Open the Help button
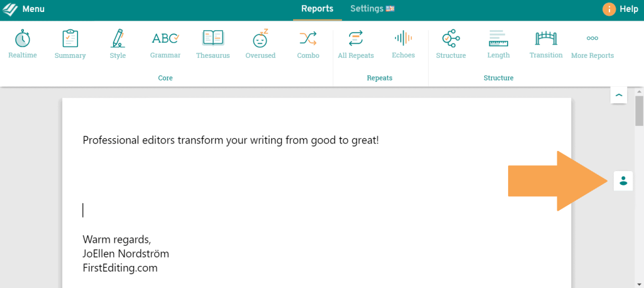Image resolution: width=644 pixels, height=288 pixels. (x=620, y=9)
